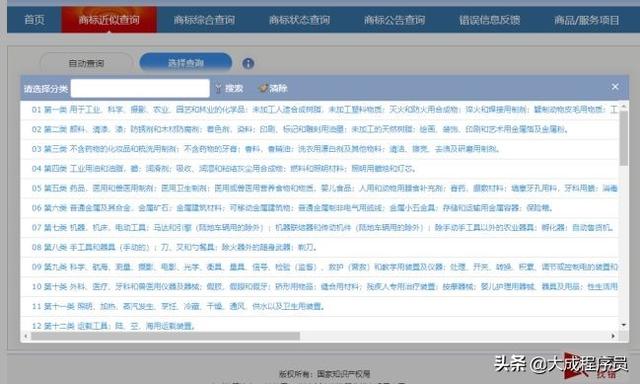Select category 05 第五类 药品 row
This screenshot has height=384, width=640.
(x=319, y=188)
